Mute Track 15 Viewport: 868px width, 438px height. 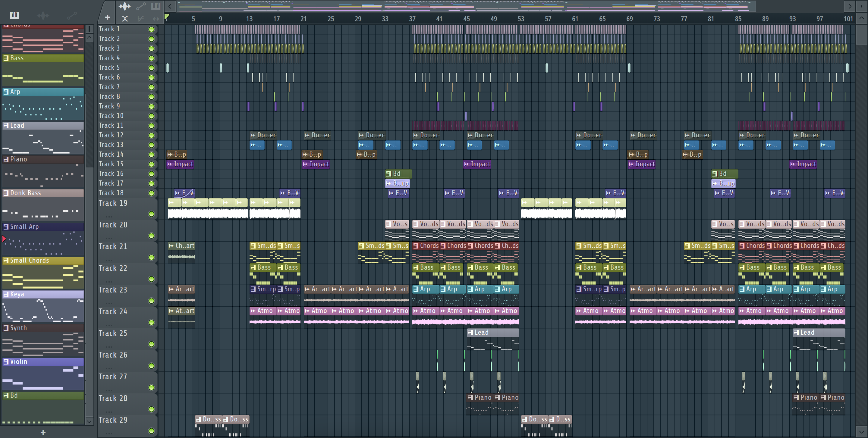(152, 164)
